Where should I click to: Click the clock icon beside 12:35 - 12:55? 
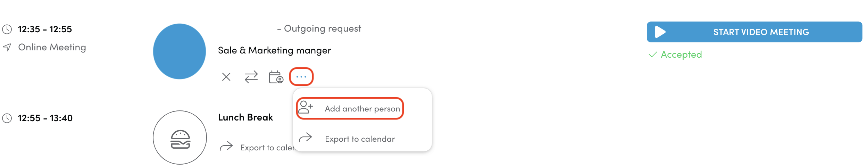click(x=7, y=29)
